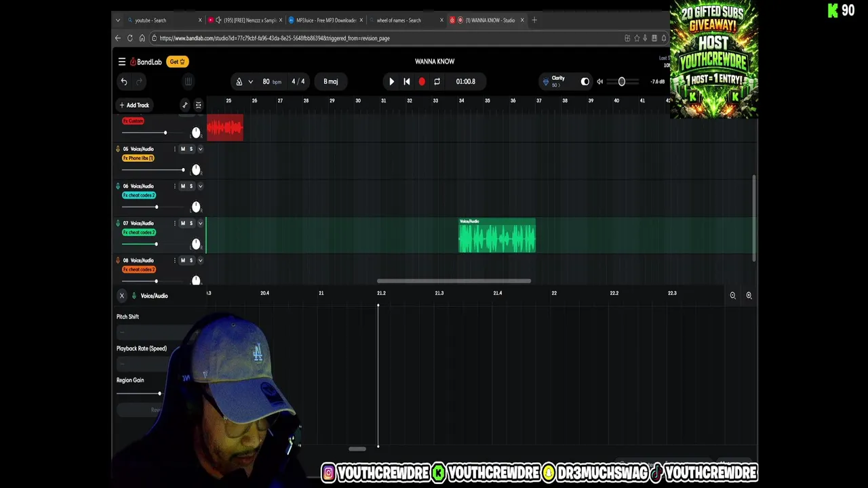
Task: Solo track 07 Voice/Audio
Action: 191,224
